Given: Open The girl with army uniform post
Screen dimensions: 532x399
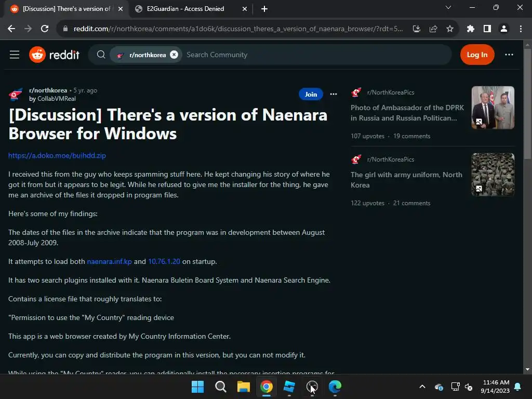Looking at the screenshot, I should (x=406, y=180).
